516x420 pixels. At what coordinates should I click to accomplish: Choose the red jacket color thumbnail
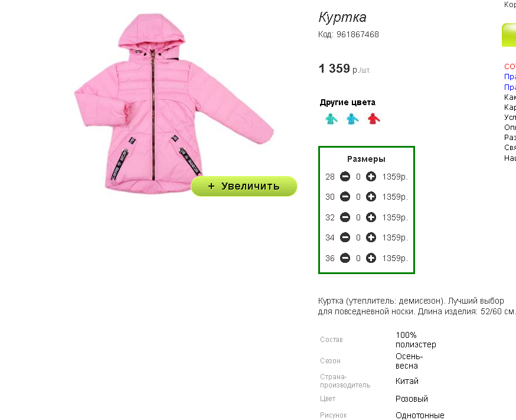[x=374, y=119]
